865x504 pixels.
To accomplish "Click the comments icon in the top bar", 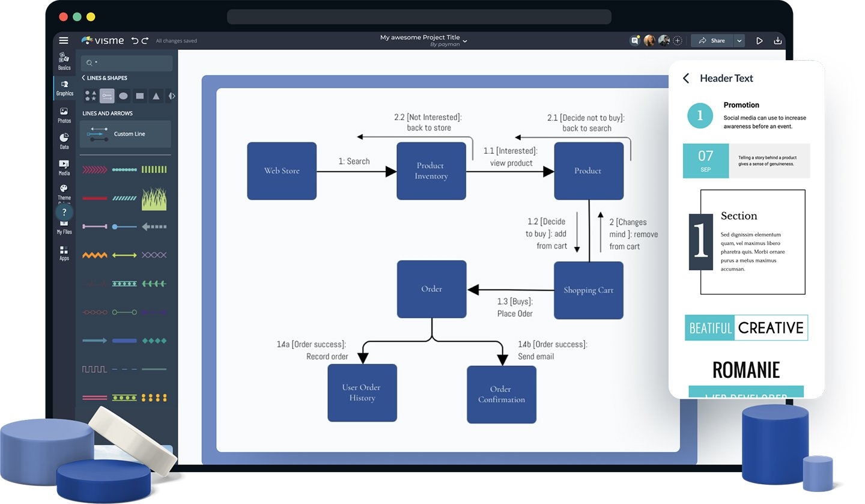I will coord(635,40).
